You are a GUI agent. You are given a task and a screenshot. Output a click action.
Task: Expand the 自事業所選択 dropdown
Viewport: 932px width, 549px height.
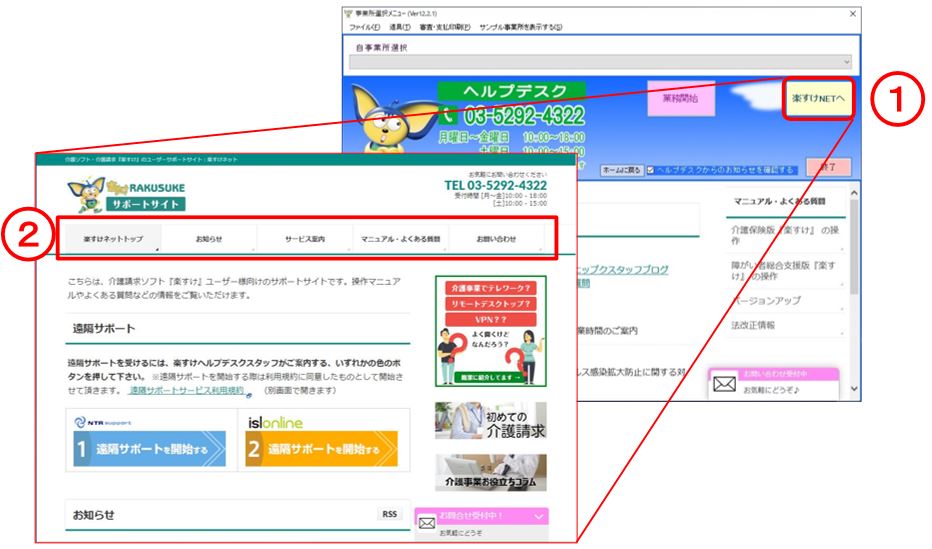600,62
